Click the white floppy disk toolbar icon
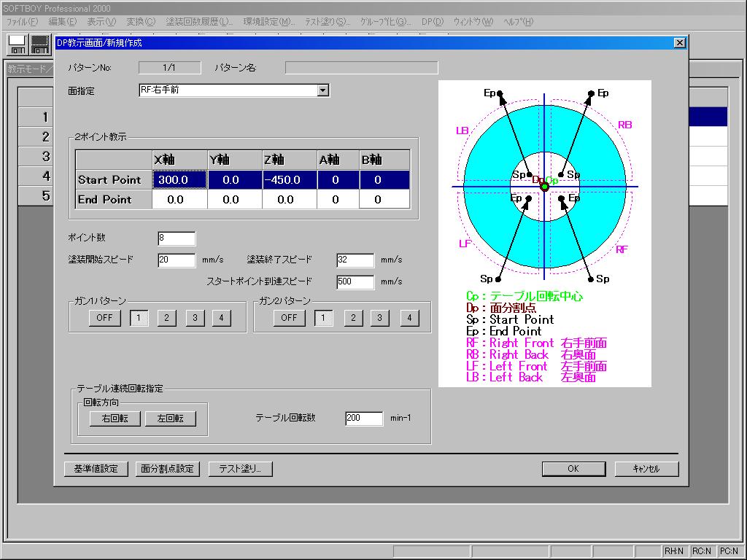Screen dimensions: 747x560 coord(18,44)
